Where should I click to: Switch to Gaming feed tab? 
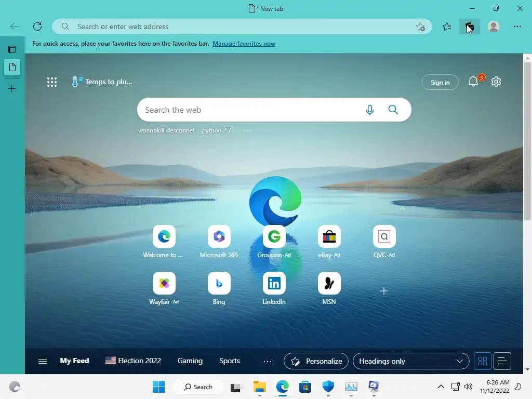point(190,361)
